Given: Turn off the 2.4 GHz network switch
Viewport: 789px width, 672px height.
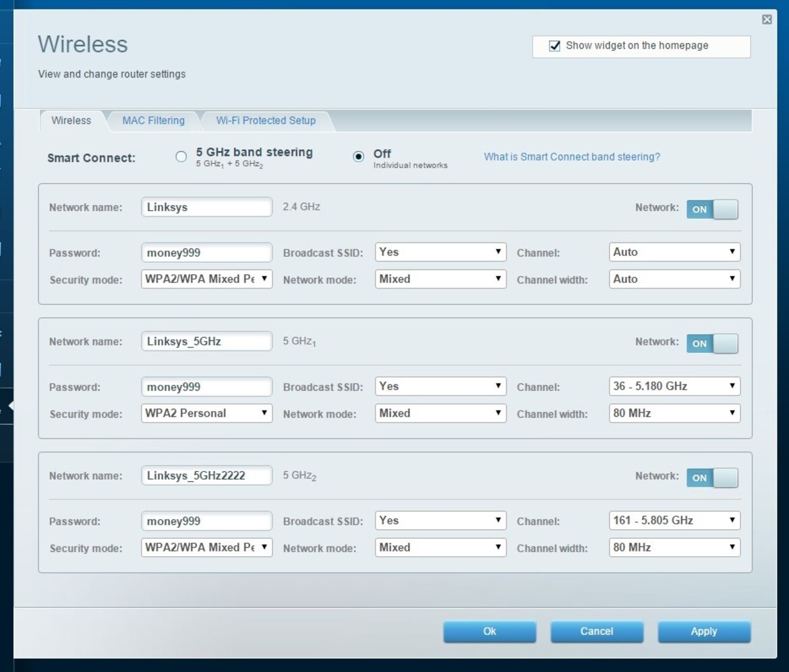Looking at the screenshot, I should 712,209.
